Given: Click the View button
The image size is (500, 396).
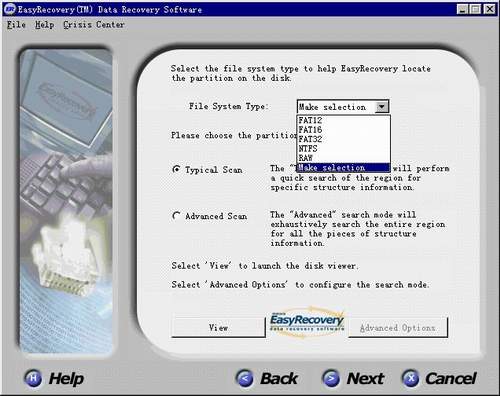Looking at the screenshot, I should [218, 328].
